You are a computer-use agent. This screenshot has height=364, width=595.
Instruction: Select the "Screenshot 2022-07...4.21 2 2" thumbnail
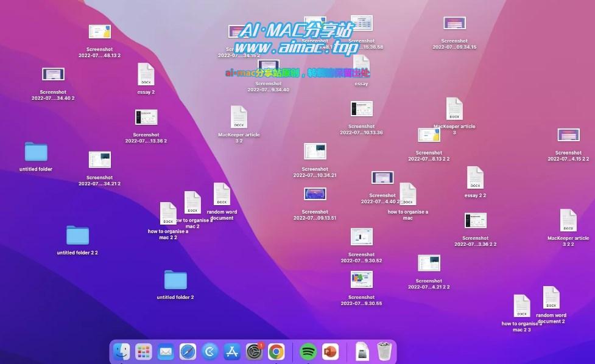tap(429, 263)
